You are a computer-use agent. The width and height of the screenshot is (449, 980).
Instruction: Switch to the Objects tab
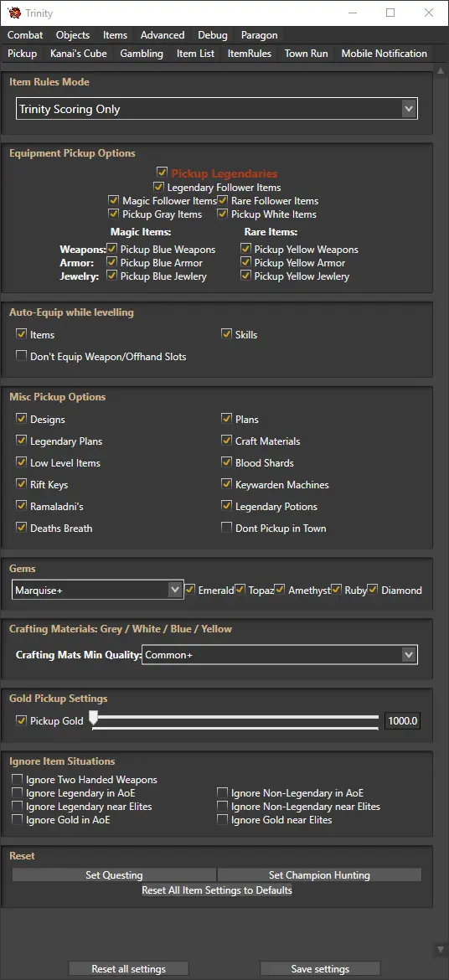click(x=73, y=35)
